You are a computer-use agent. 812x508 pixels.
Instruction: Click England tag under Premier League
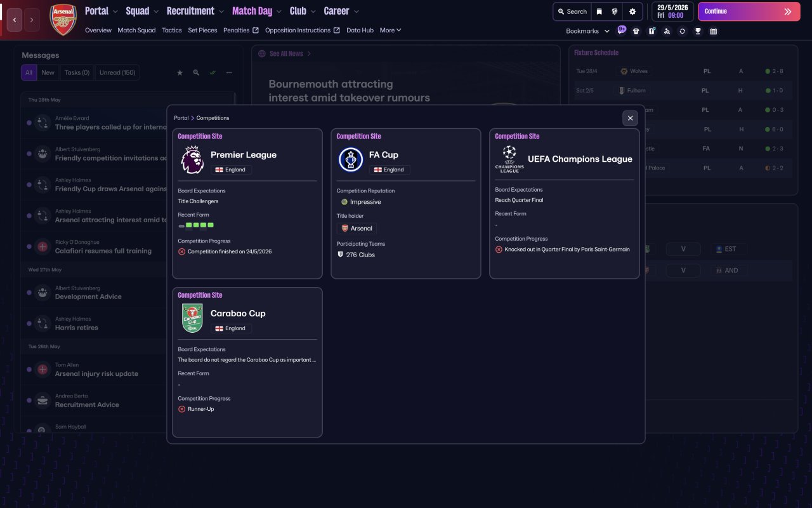pyautogui.click(x=231, y=170)
